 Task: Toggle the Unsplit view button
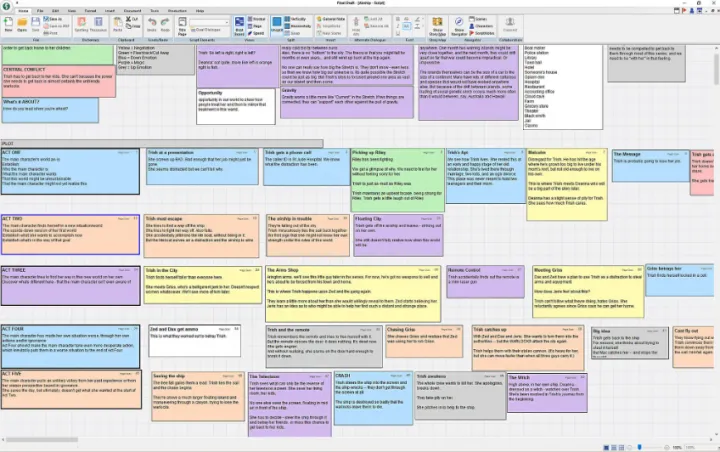click(x=277, y=25)
